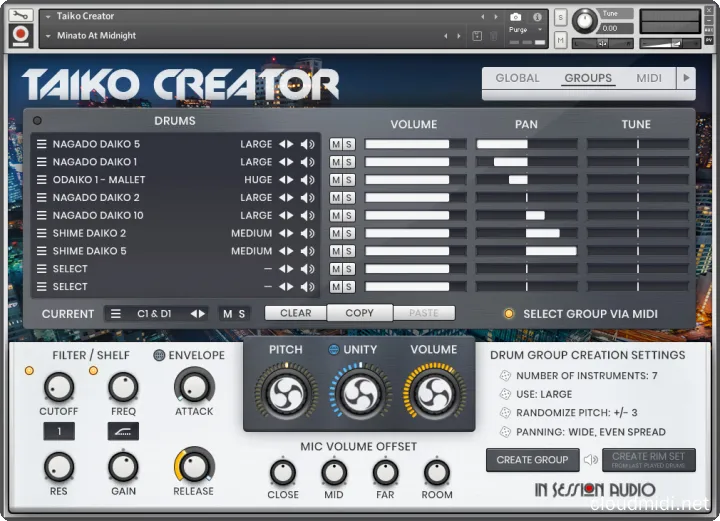Click the globe icon beside Envelope
The image size is (720, 521).
pyautogui.click(x=159, y=355)
